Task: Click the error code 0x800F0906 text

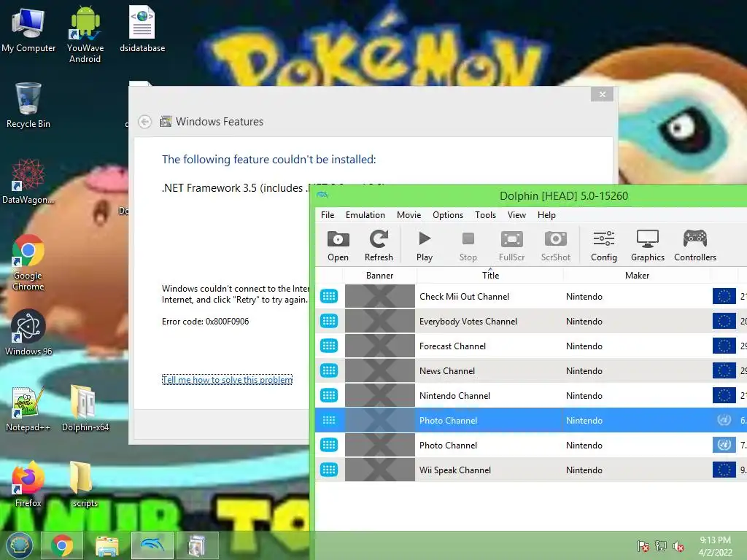Action: click(x=205, y=322)
